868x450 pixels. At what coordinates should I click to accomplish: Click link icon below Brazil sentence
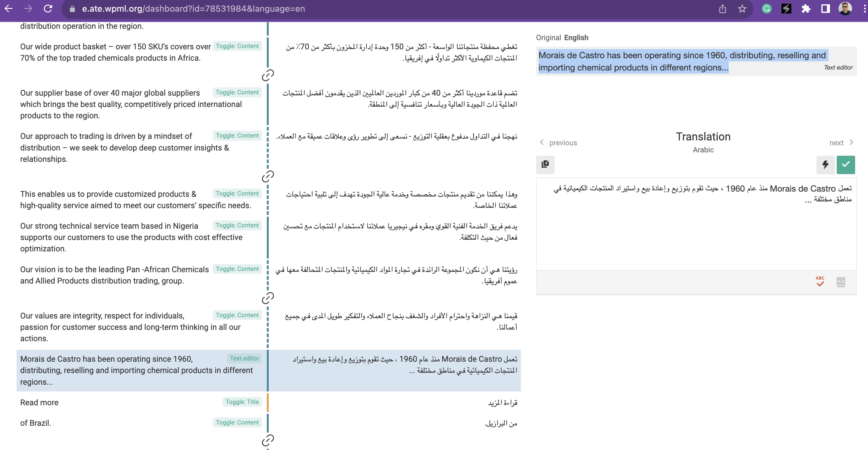point(268,440)
